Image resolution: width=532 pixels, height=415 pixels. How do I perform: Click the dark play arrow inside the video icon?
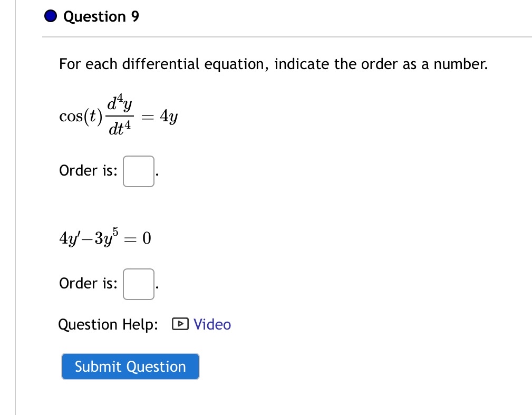pyautogui.click(x=181, y=324)
